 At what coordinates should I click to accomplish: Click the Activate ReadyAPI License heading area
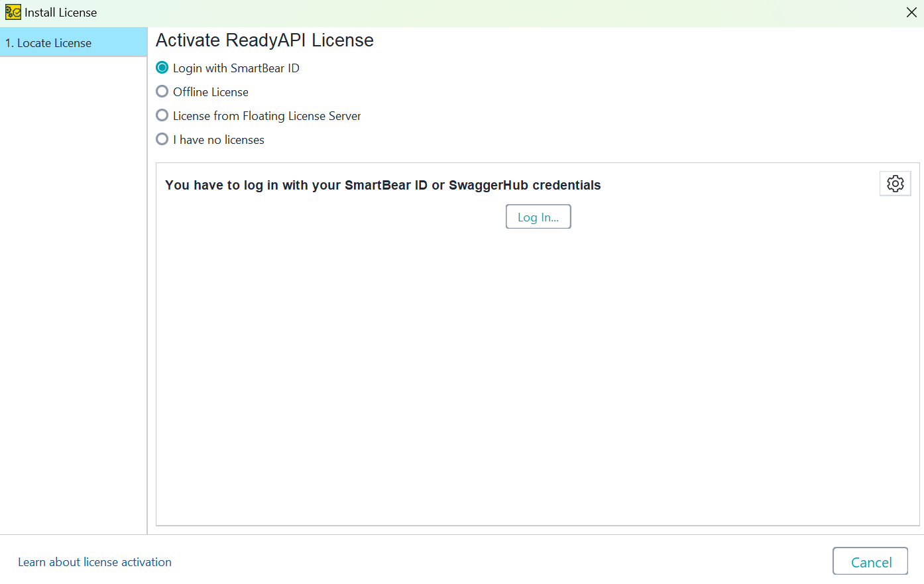(264, 40)
